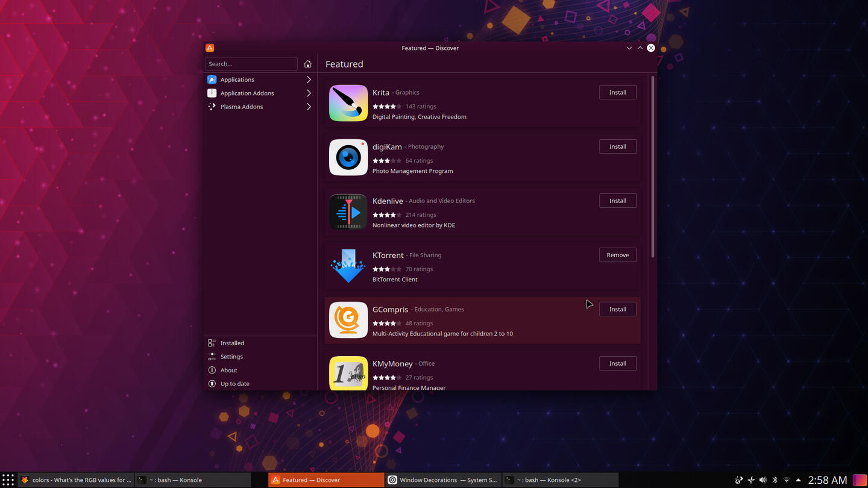Click "Photo Management Program" text

pos(412,171)
